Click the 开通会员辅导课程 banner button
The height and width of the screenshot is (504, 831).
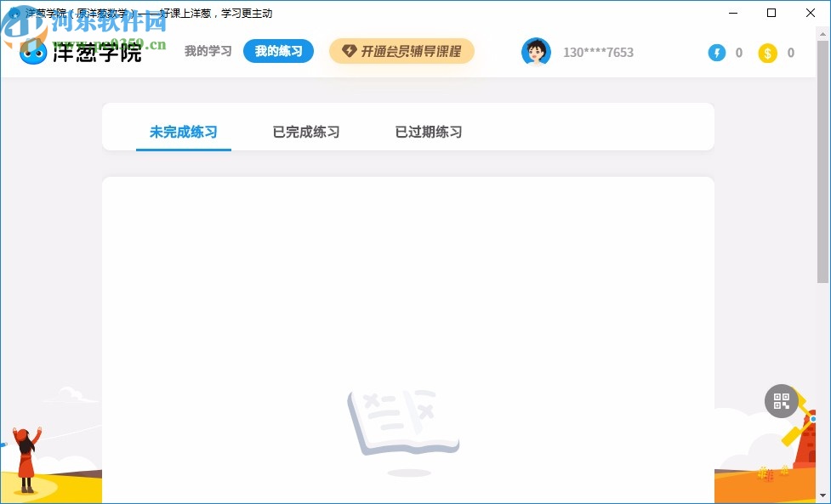point(401,51)
